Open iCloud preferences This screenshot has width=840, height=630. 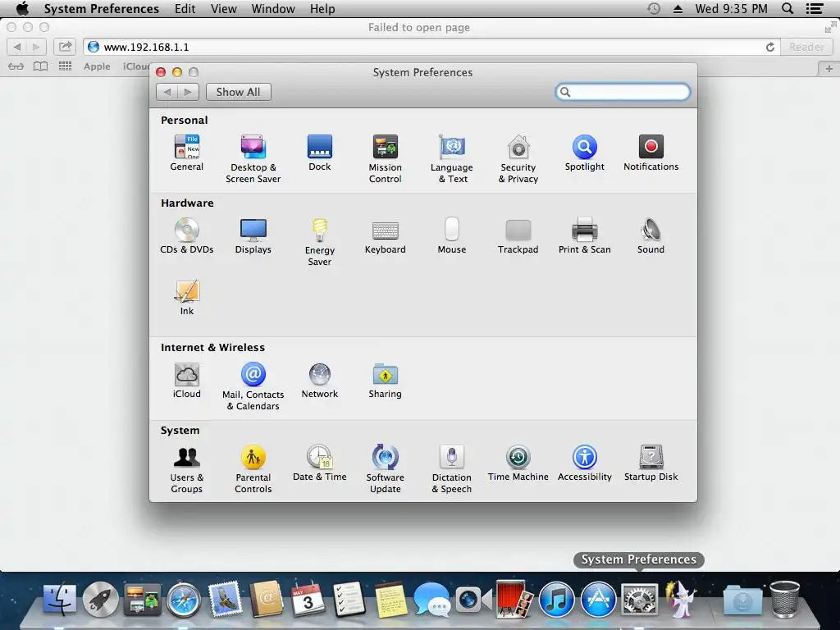[x=186, y=381]
